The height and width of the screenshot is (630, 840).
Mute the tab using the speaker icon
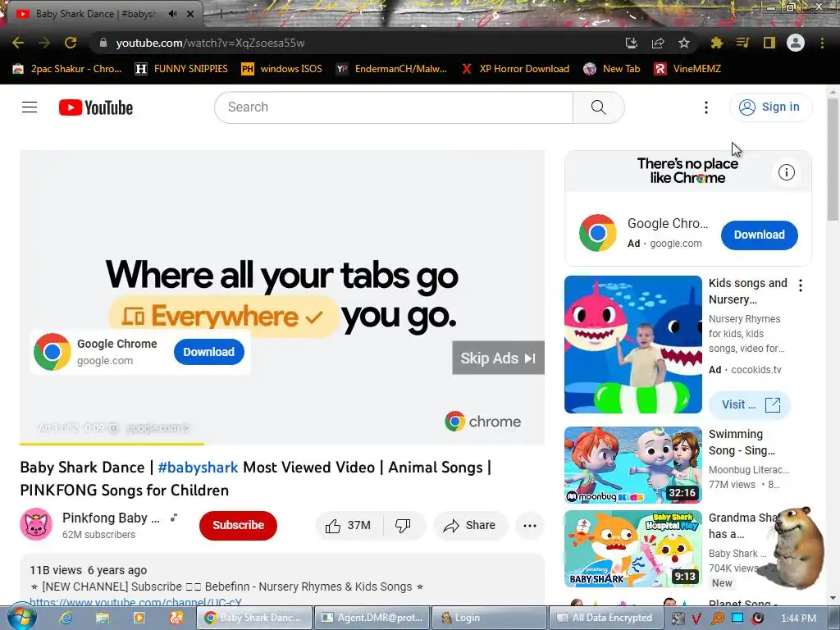point(172,14)
